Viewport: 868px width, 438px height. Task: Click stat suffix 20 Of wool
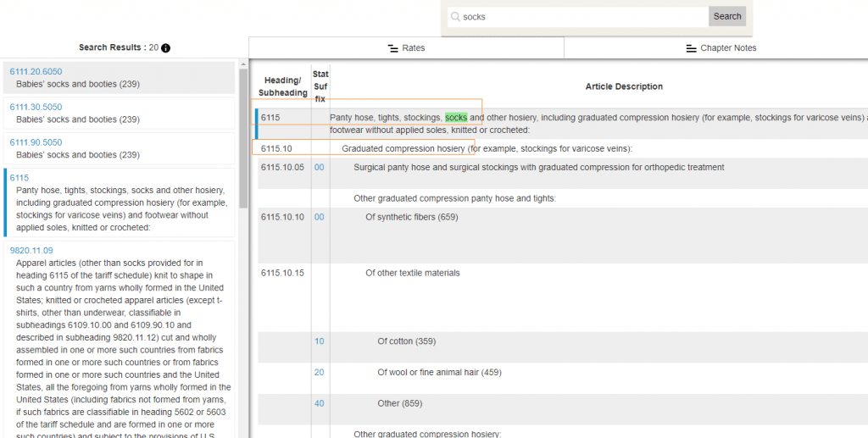pos(320,372)
